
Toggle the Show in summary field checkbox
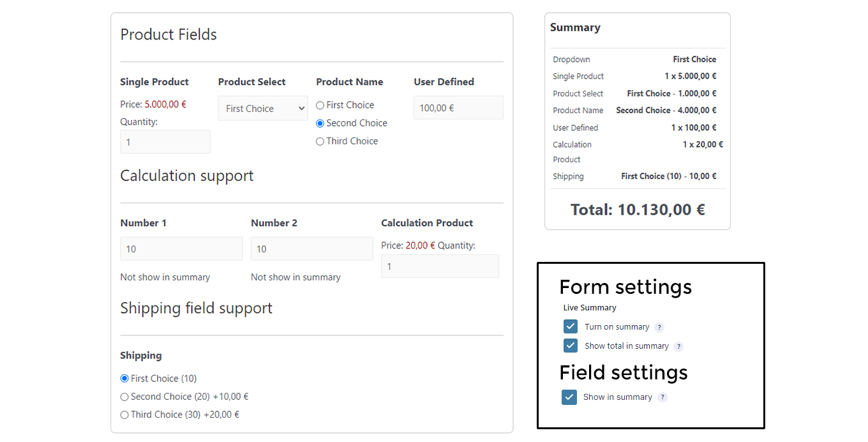(x=569, y=397)
